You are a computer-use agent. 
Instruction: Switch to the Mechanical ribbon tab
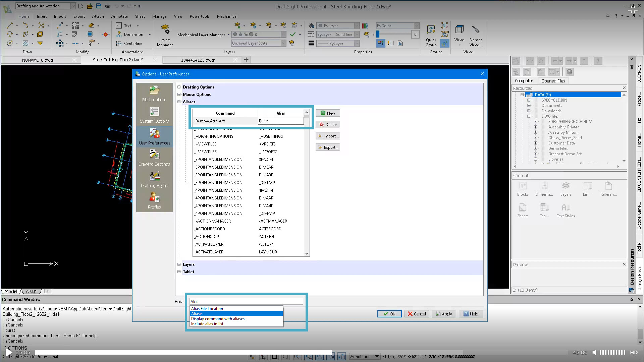(227, 16)
